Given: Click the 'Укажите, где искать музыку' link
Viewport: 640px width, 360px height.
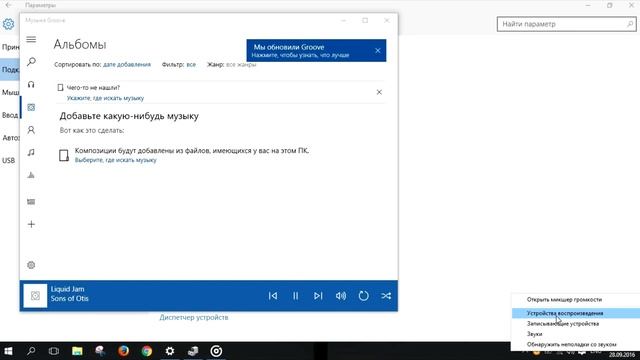Looking at the screenshot, I should [105, 98].
